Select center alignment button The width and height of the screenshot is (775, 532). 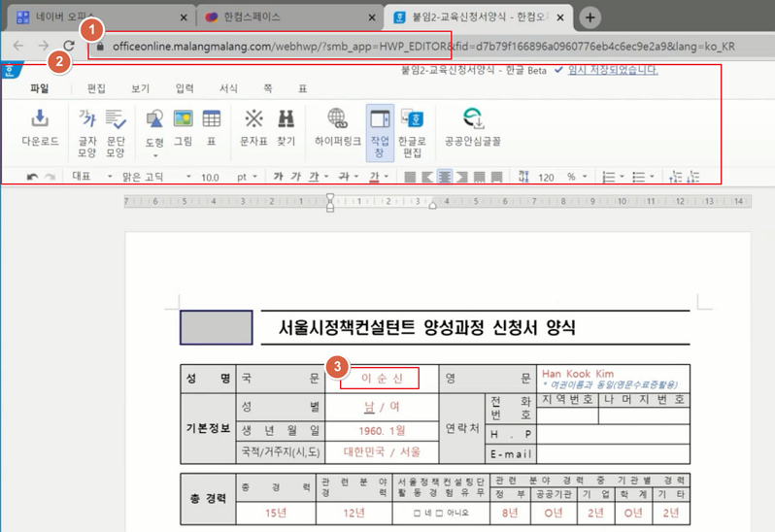pyautogui.click(x=445, y=177)
